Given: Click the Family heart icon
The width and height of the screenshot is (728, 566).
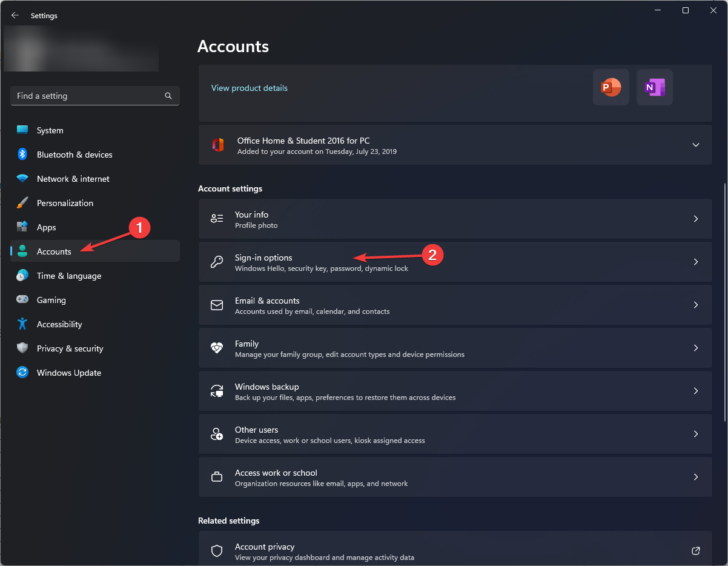Looking at the screenshot, I should pos(217,348).
